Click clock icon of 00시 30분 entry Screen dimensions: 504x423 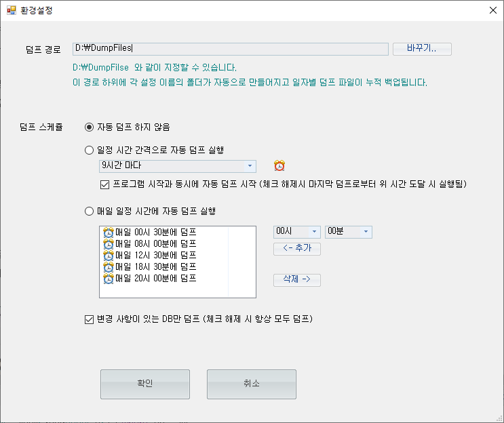click(109, 233)
